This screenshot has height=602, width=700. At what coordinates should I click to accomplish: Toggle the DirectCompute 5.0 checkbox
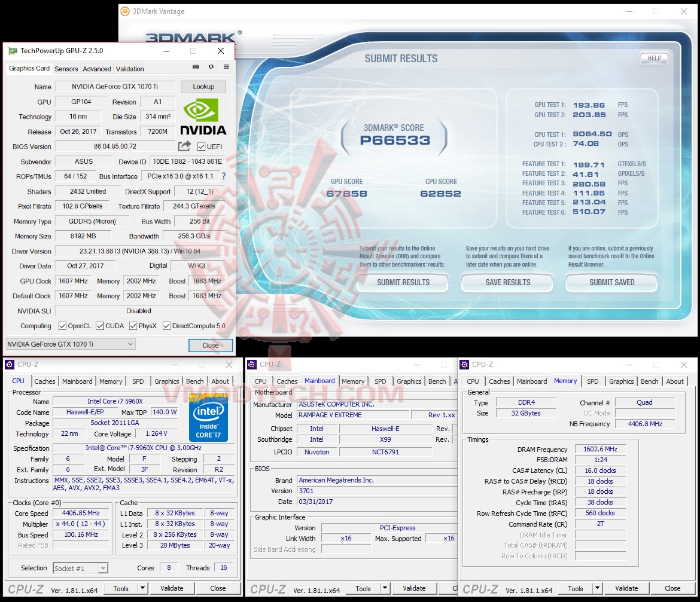pyautogui.click(x=166, y=326)
